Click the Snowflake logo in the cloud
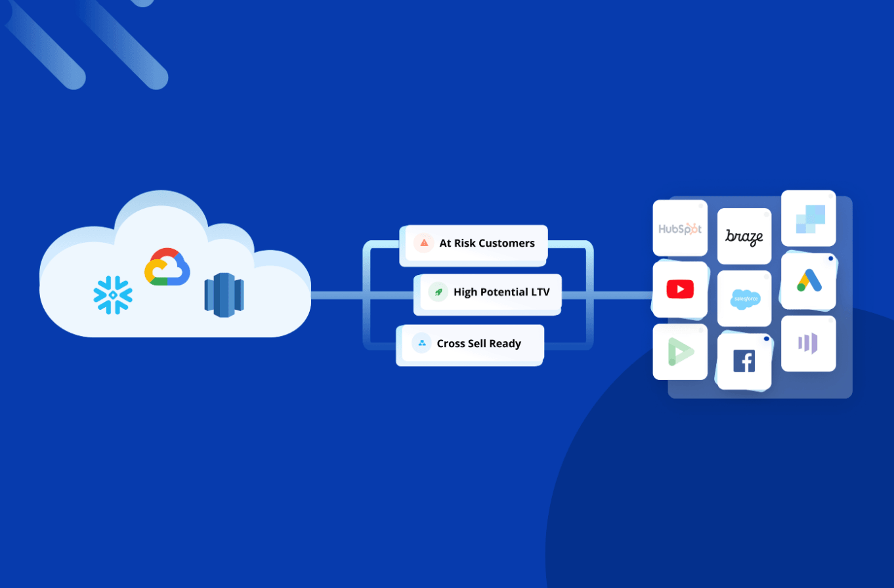The width and height of the screenshot is (894, 588). [x=113, y=295]
